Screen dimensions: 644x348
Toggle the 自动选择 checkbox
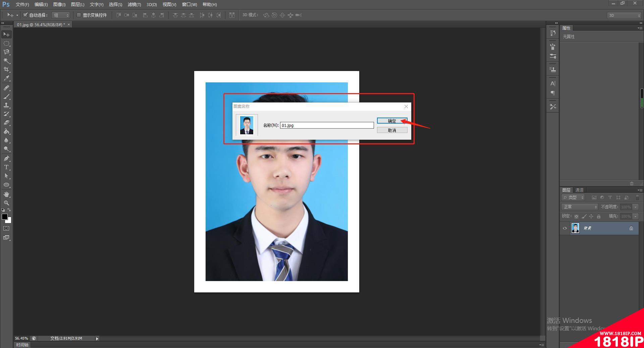(x=25, y=15)
